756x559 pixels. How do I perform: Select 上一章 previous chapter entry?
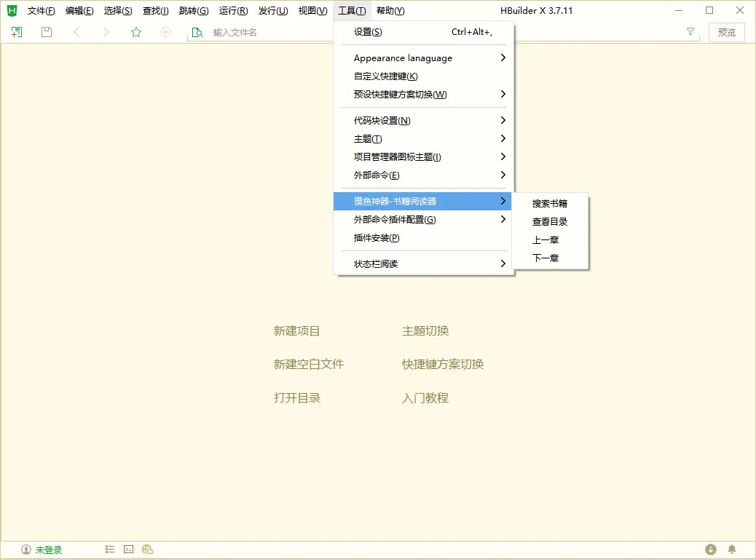click(550, 240)
